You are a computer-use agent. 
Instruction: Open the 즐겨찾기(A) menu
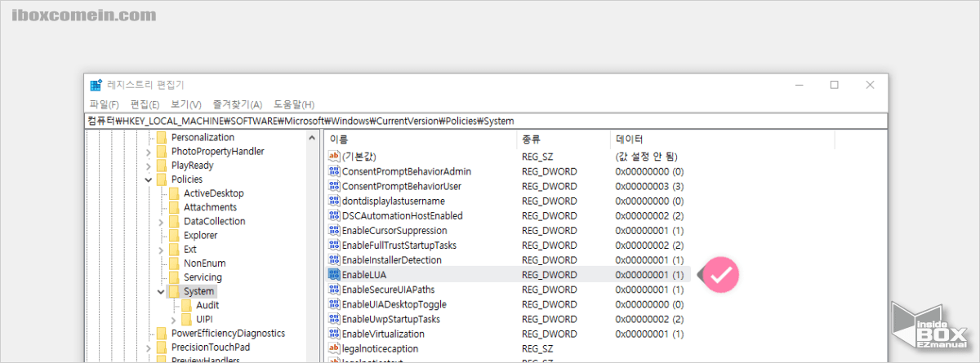(x=237, y=104)
